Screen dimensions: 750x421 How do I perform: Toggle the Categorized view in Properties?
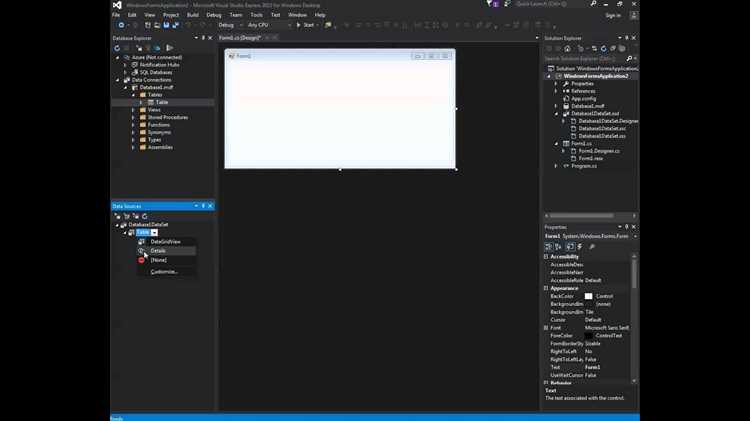[549, 247]
